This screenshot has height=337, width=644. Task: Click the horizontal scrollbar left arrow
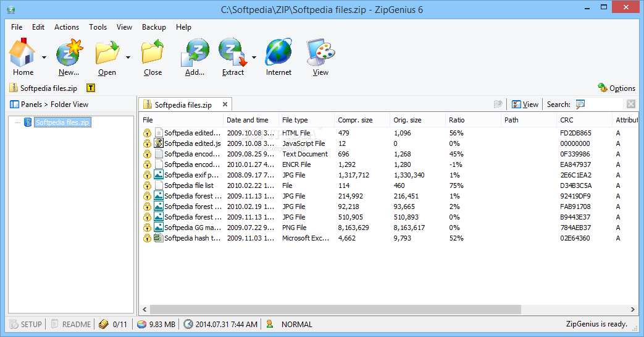(x=144, y=309)
